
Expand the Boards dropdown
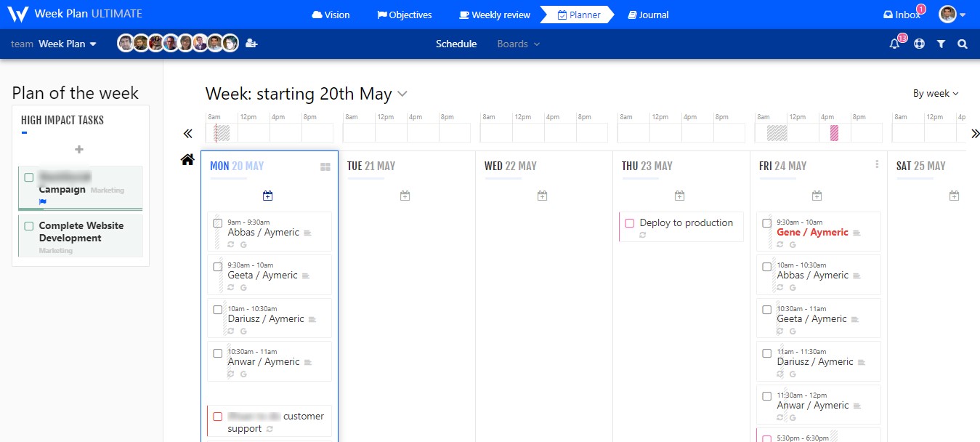click(x=518, y=44)
